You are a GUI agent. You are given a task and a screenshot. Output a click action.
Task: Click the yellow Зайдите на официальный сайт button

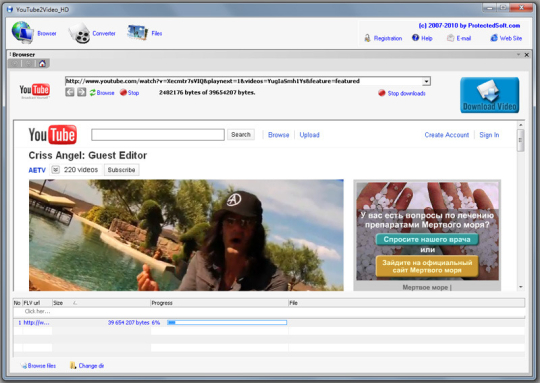tap(427, 266)
